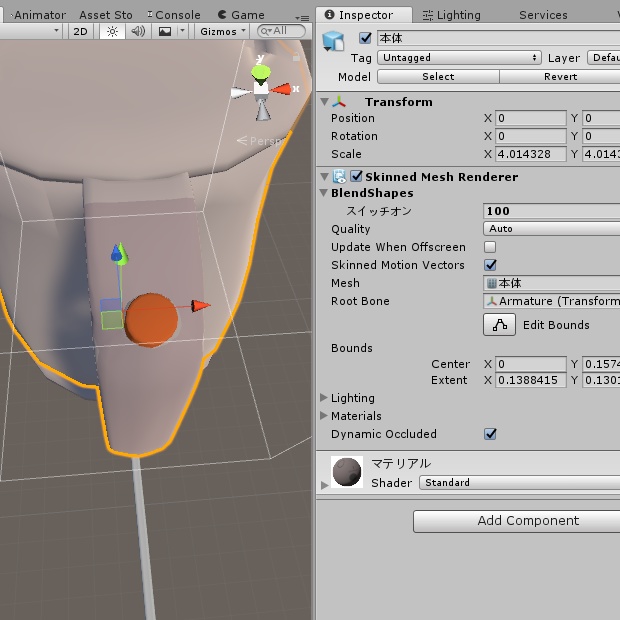The height and width of the screenshot is (620, 620).
Task: Open the Shader dropdown Standard
Action: (519, 483)
